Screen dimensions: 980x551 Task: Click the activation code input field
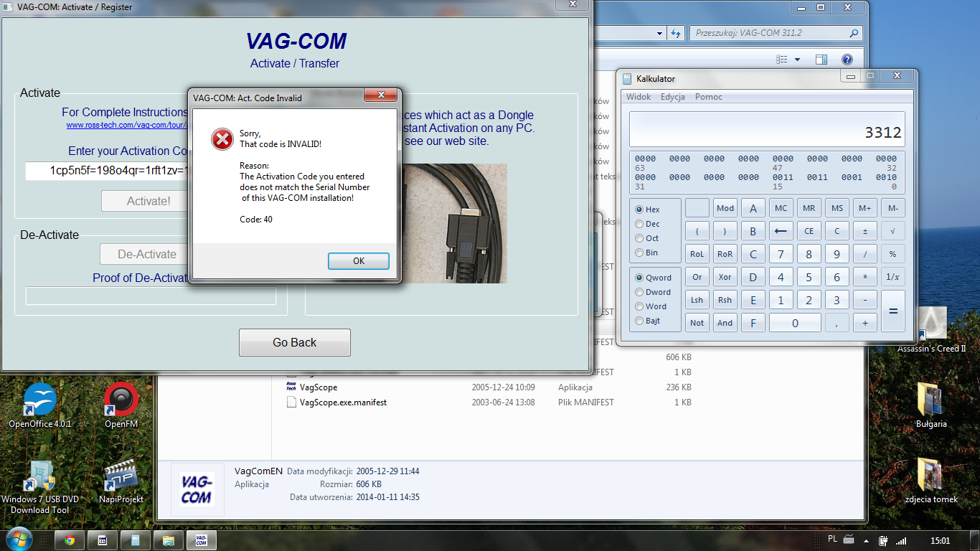pyautogui.click(x=108, y=171)
